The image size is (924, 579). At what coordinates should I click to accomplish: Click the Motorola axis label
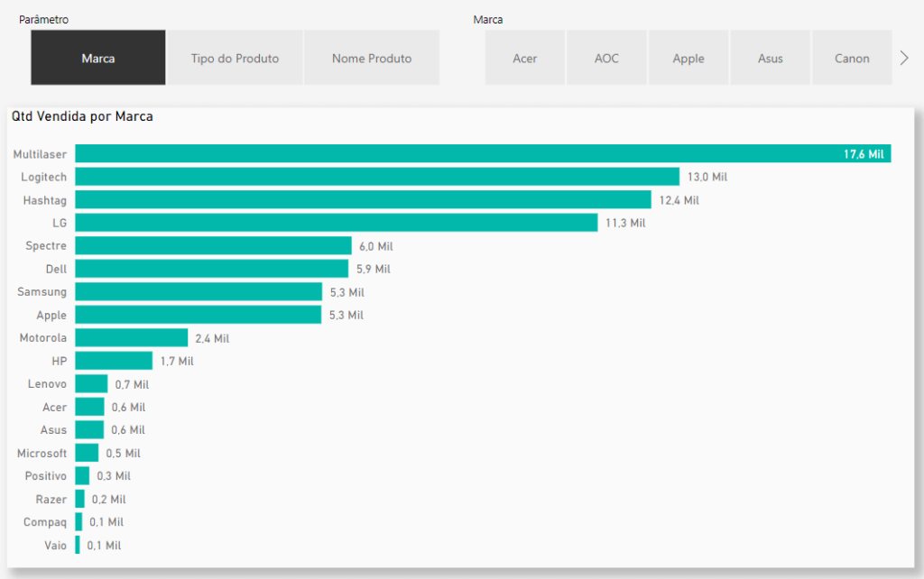(43, 337)
